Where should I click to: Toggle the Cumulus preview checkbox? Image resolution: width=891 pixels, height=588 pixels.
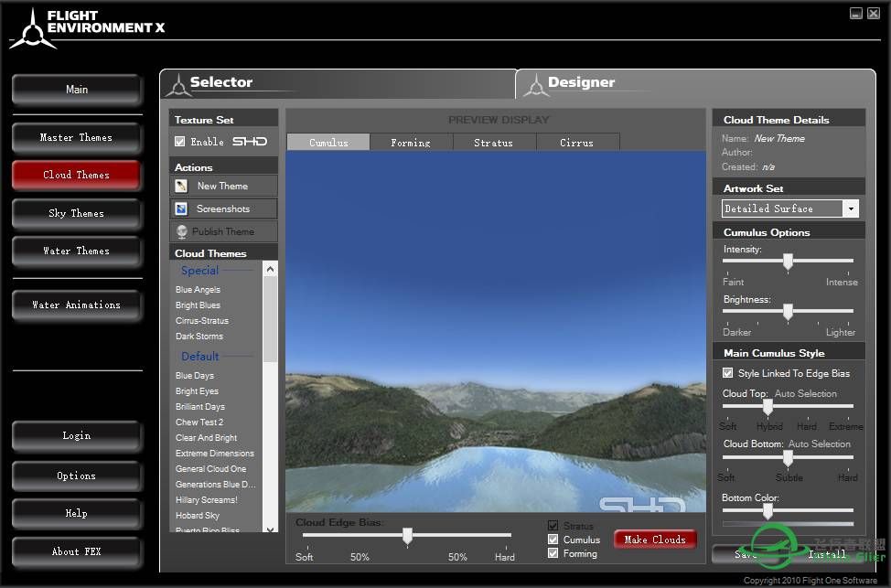(x=553, y=540)
